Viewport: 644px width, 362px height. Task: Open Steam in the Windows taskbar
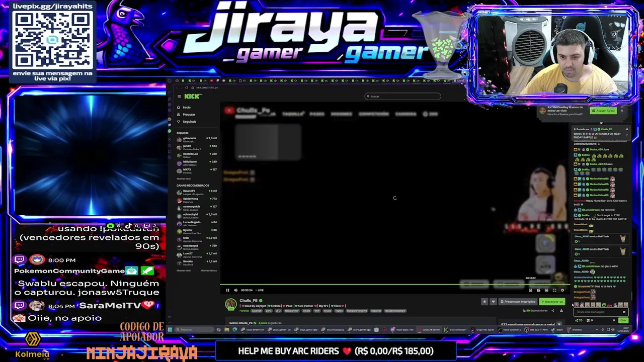pyautogui.click(x=557, y=329)
